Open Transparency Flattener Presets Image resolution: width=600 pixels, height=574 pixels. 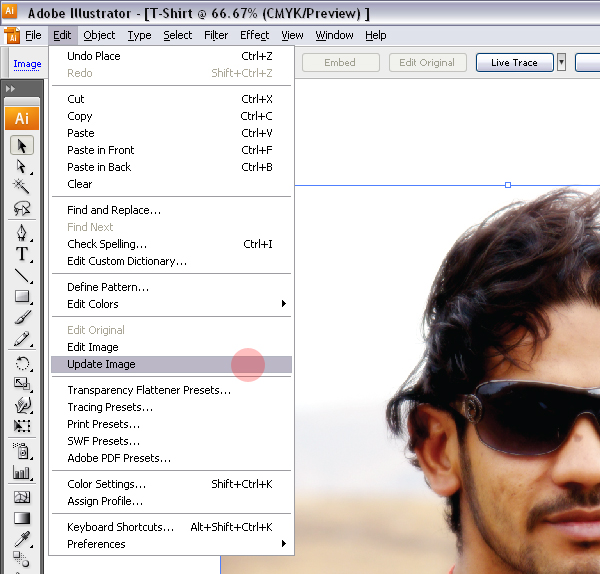click(171, 390)
